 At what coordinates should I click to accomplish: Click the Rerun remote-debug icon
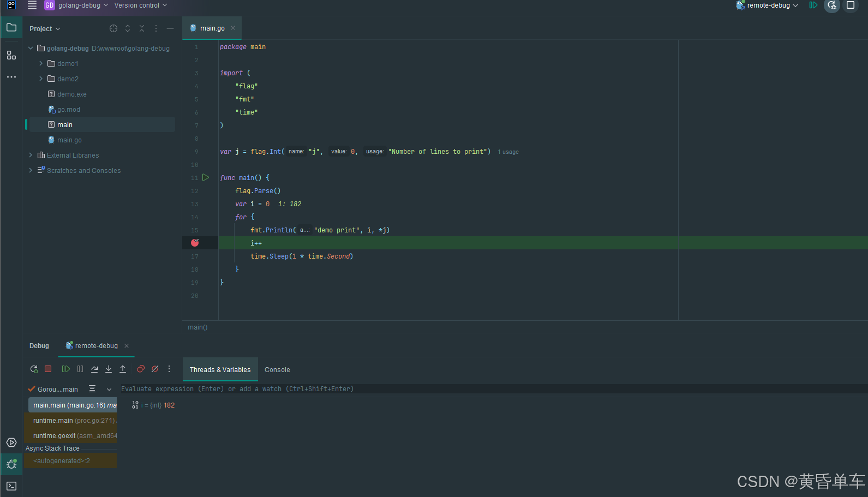pos(34,369)
